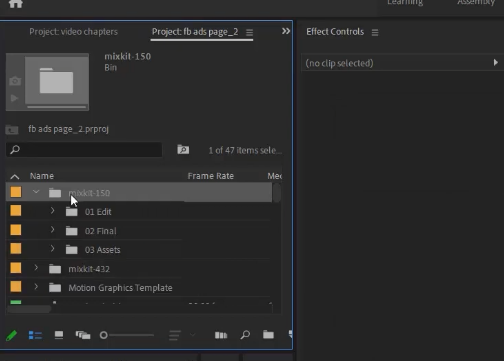Viewport: 504px width, 361px height.
Task: Select the Project: fb ads page_2 tab
Action: [x=195, y=32]
